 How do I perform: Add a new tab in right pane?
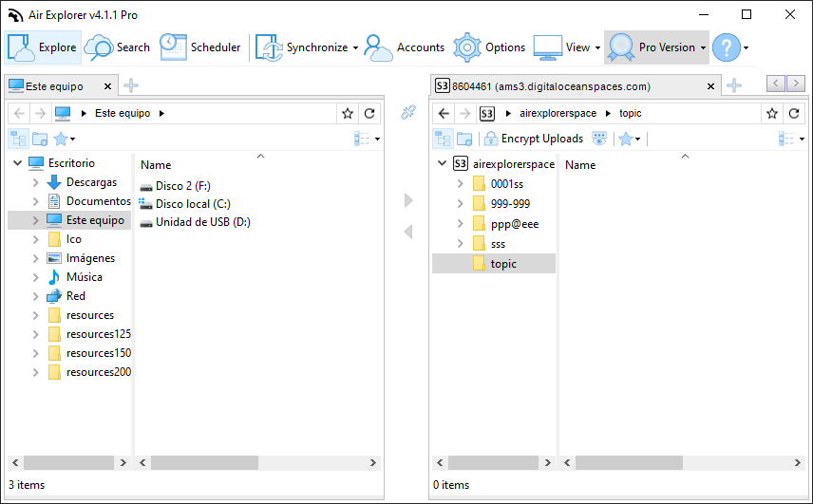[x=733, y=85]
